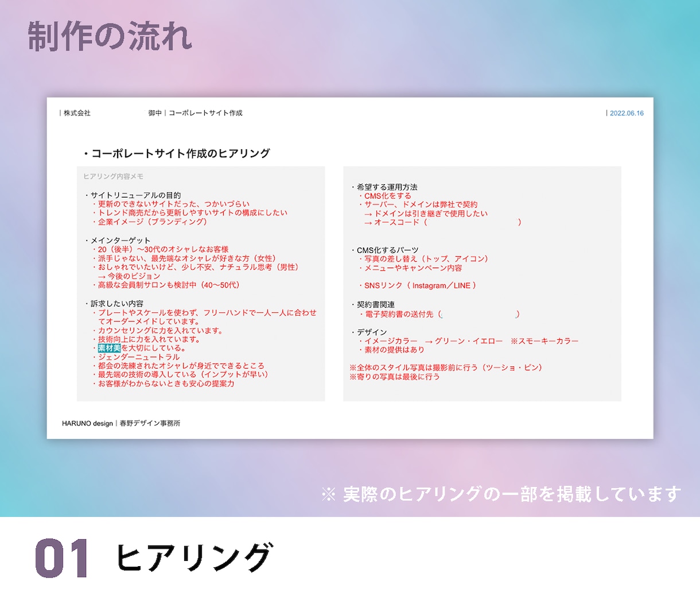Click the large step number '01'
Image resolution: width=700 pixels, height=600 pixels.
click(x=61, y=558)
